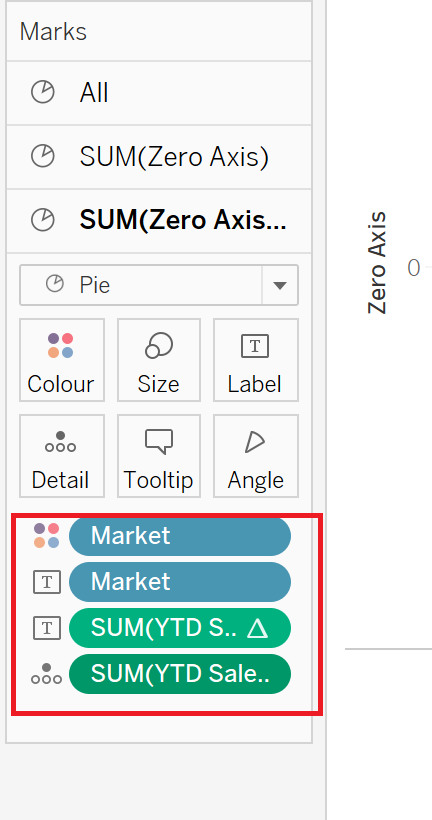Click label icon beside second Market pill
The image size is (432, 820).
pyautogui.click(x=47, y=582)
